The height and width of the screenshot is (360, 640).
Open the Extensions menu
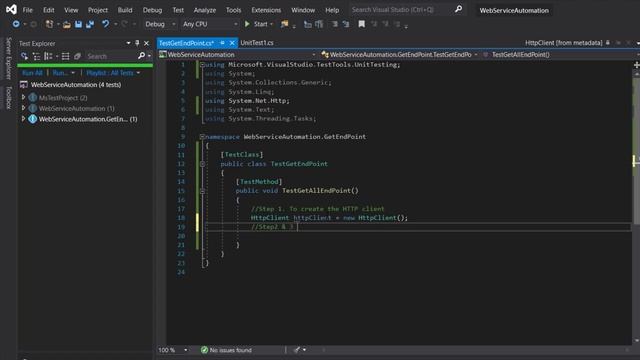[x=266, y=10]
